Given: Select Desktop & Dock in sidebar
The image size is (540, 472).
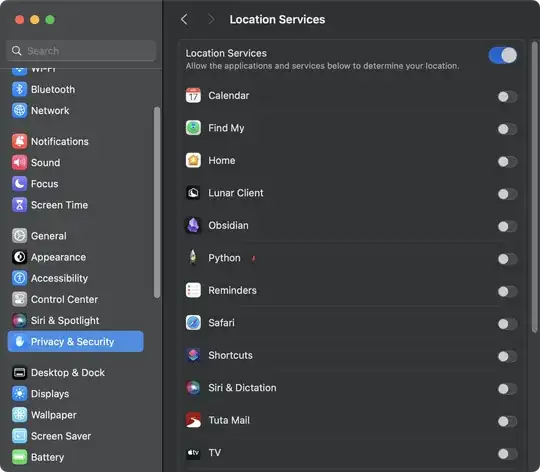Looking at the screenshot, I should tap(75, 373).
